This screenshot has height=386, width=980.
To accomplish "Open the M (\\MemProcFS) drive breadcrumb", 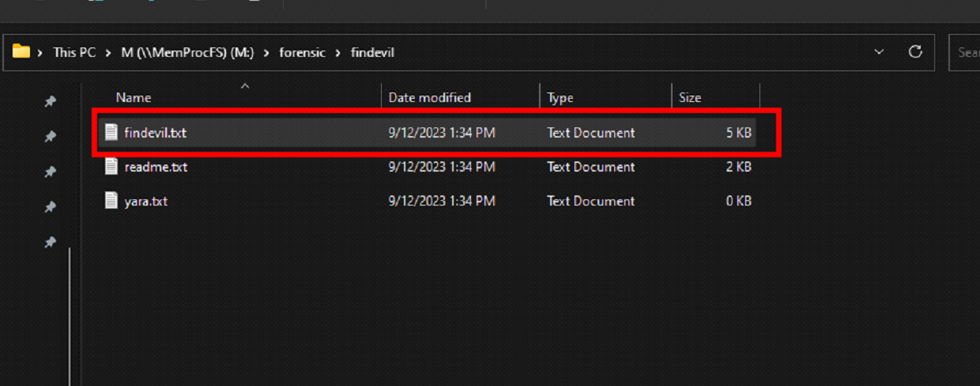I will pos(188,53).
